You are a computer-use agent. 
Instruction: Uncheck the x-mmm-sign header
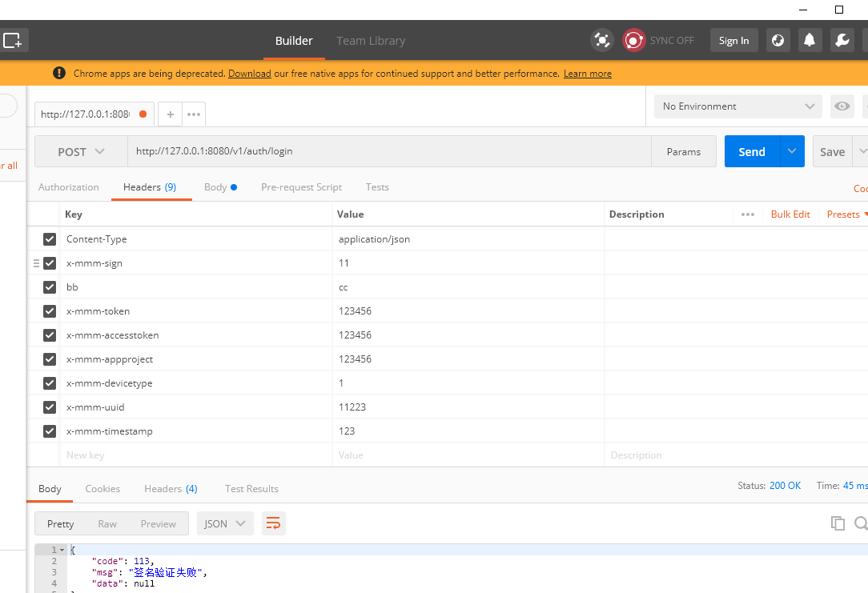tap(50, 262)
